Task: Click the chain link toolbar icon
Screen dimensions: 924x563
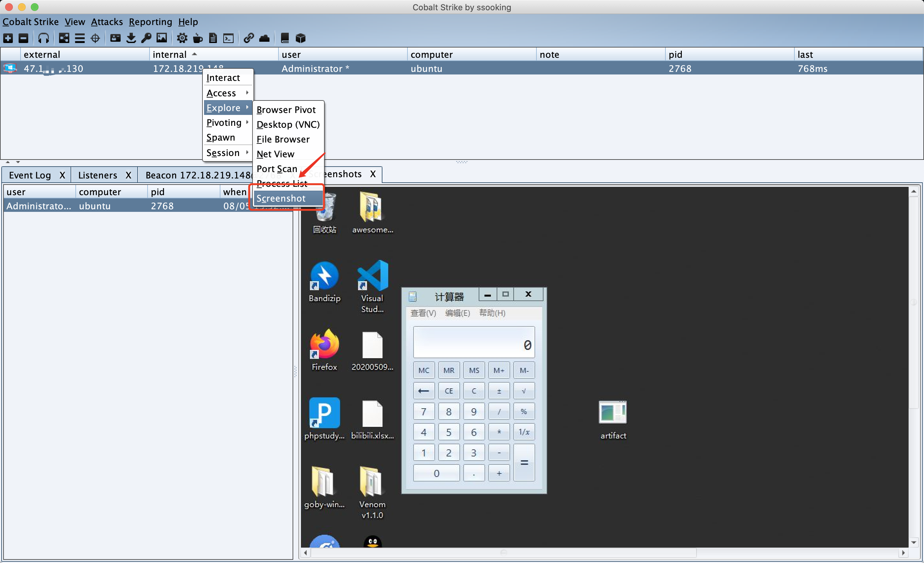Action: (248, 38)
